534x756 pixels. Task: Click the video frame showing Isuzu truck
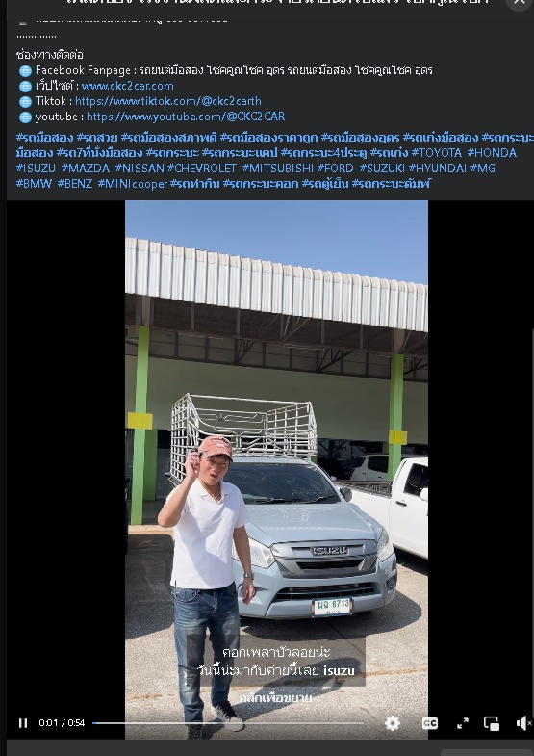click(x=276, y=434)
